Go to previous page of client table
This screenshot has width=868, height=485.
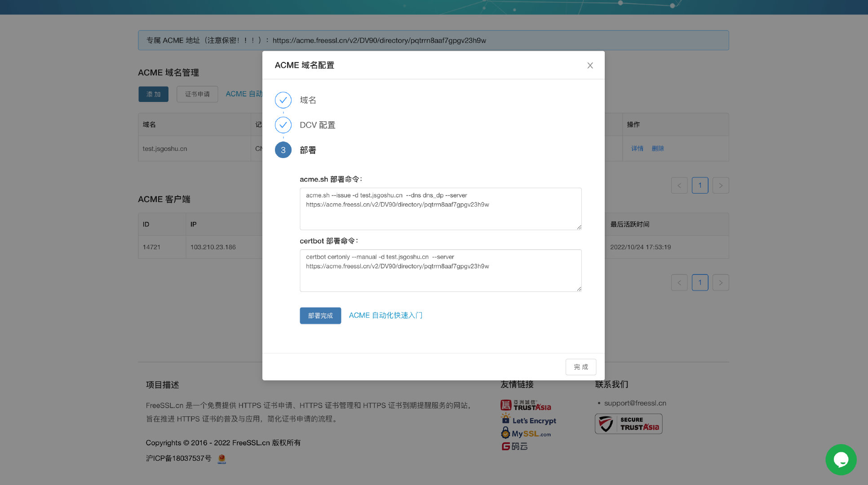tap(679, 282)
